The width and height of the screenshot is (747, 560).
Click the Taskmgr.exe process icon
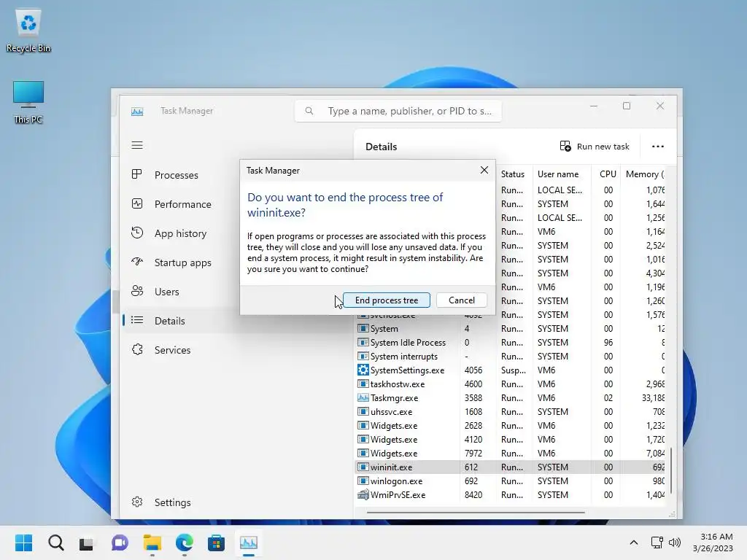click(x=363, y=397)
